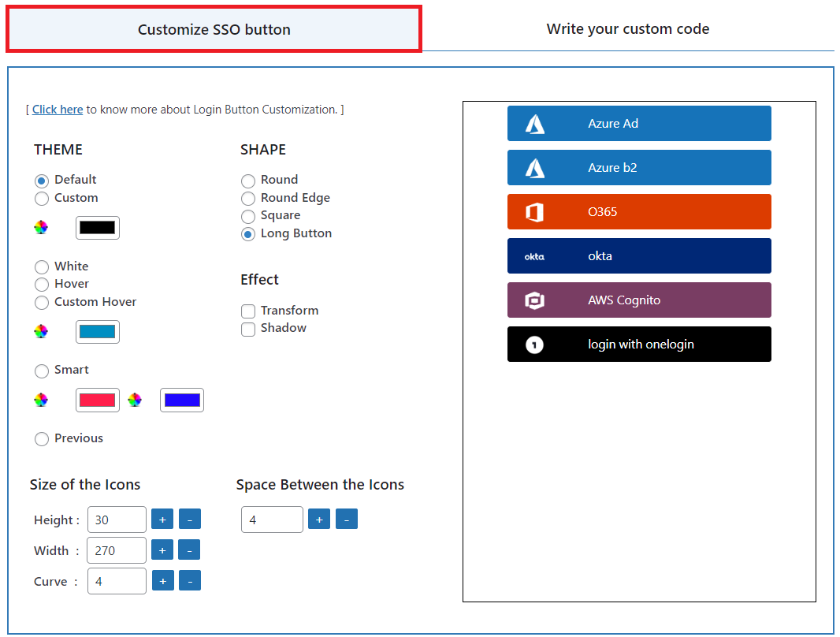840x637 pixels.
Task: Switch to Write your custom code tab
Action: pos(628,29)
